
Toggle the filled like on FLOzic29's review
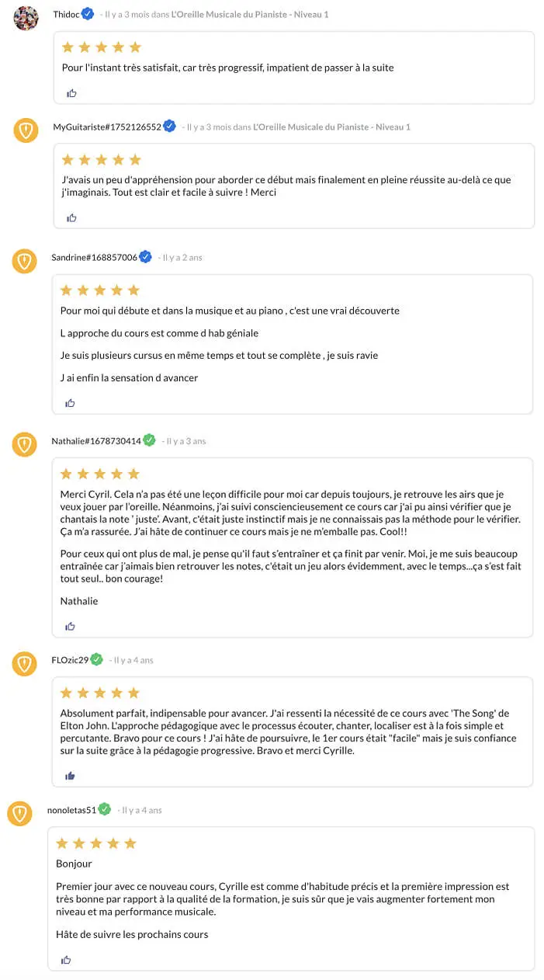click(71, 776)
